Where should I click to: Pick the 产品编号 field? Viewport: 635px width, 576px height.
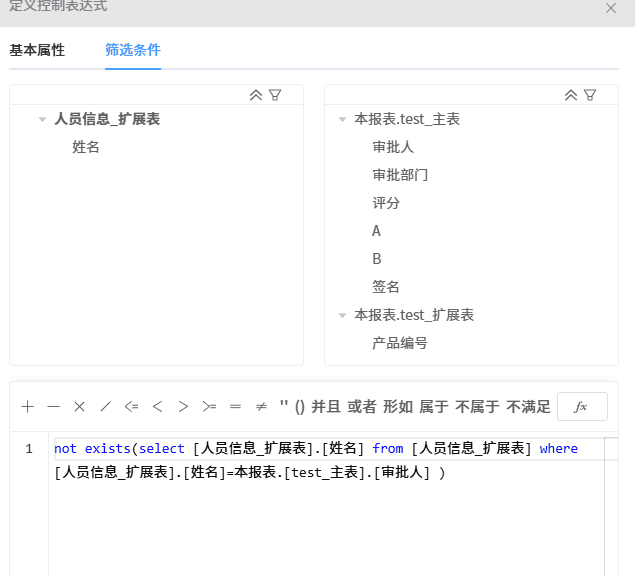pyautogui.click(x=400, y=343)
